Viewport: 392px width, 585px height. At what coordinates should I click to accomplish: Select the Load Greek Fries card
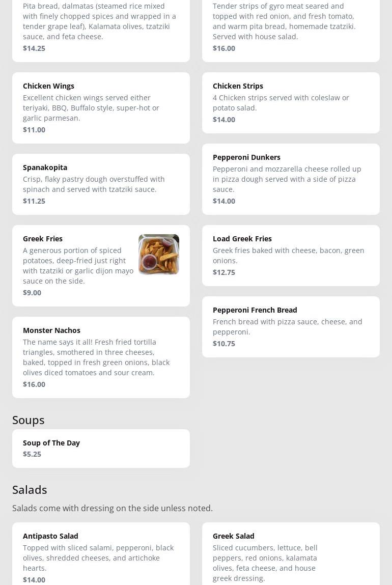click(290, 255)
